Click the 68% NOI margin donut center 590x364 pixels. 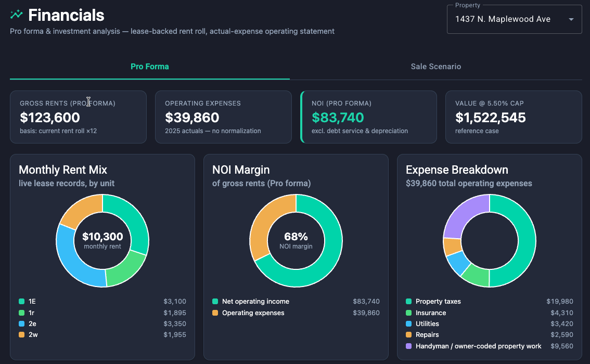[296, 240]
